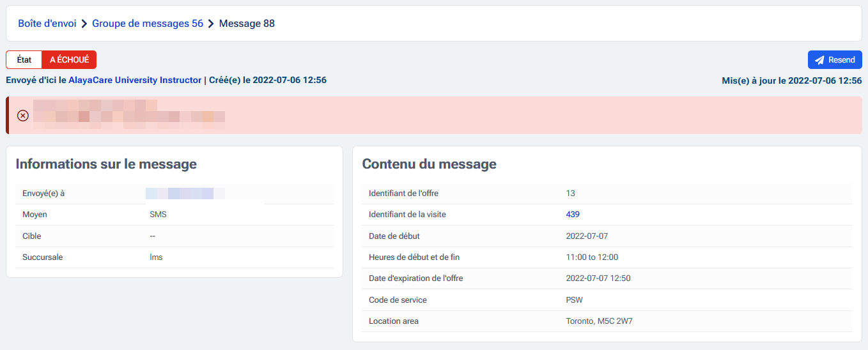Click the paper plane icon in Resend
This screenshot has width=868, height=350.
pos(819,60)
